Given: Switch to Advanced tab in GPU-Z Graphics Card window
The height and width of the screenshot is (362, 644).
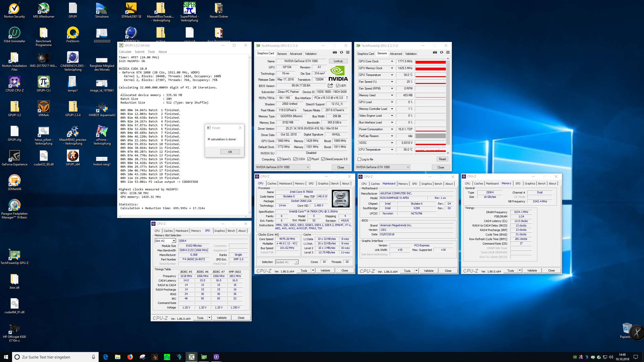Looking at the screenshot, I should (x=296, y=54).
